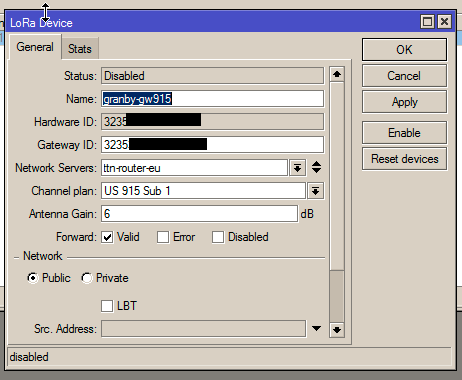
Task: Check the Forward Disabled checkbox
Action: click(218, 237)
